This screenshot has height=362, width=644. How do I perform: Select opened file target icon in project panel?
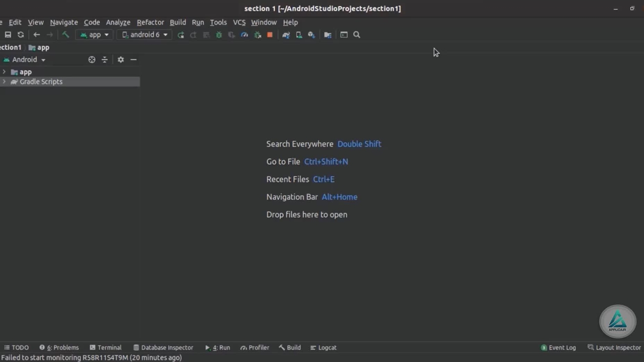point(92,59)
